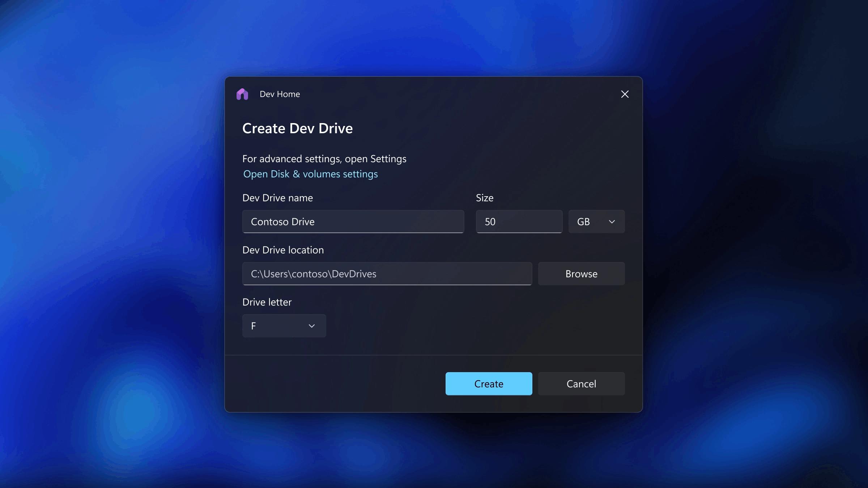Click the chevron arrow beside GB
868x488 pixels.
[x=612, y=222]
